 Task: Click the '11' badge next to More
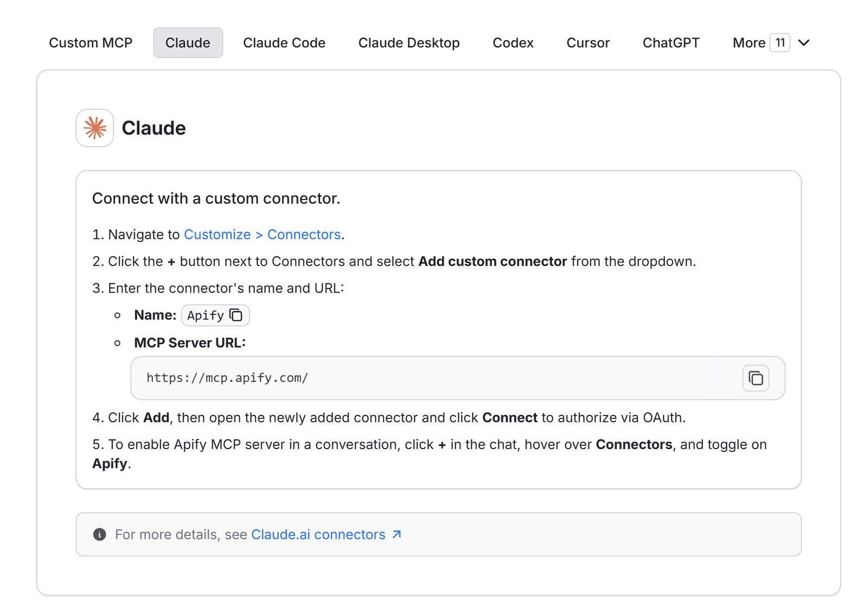point(780,43)
